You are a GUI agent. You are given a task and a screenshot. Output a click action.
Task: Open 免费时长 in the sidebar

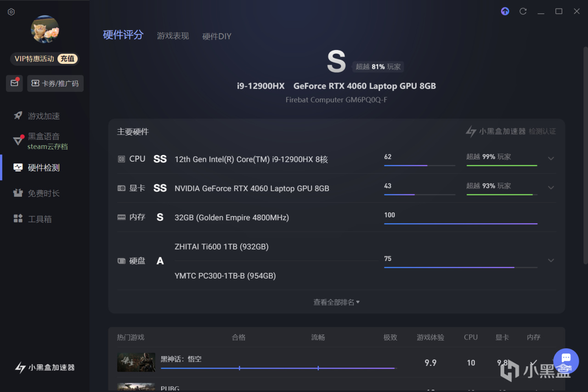coord(44,193)
